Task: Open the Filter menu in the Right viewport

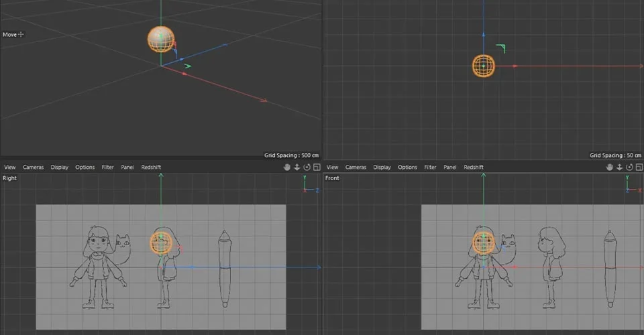Action: tap(107, 167)
